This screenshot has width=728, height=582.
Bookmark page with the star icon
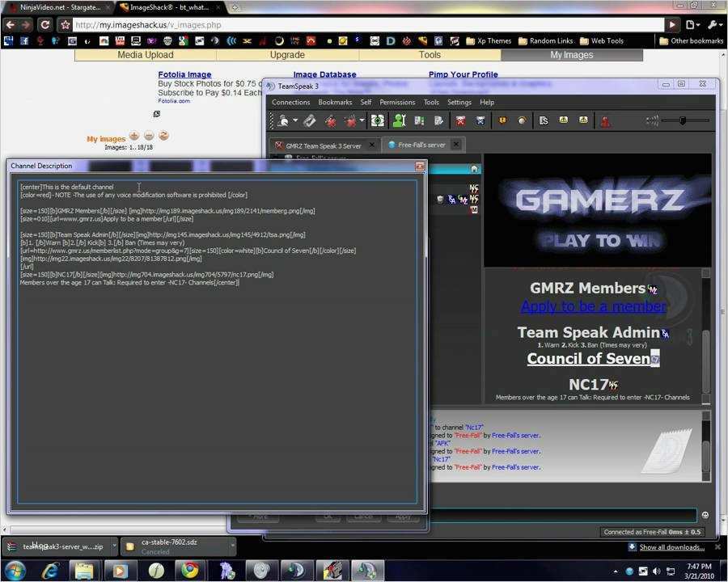(x=65, y=24)
